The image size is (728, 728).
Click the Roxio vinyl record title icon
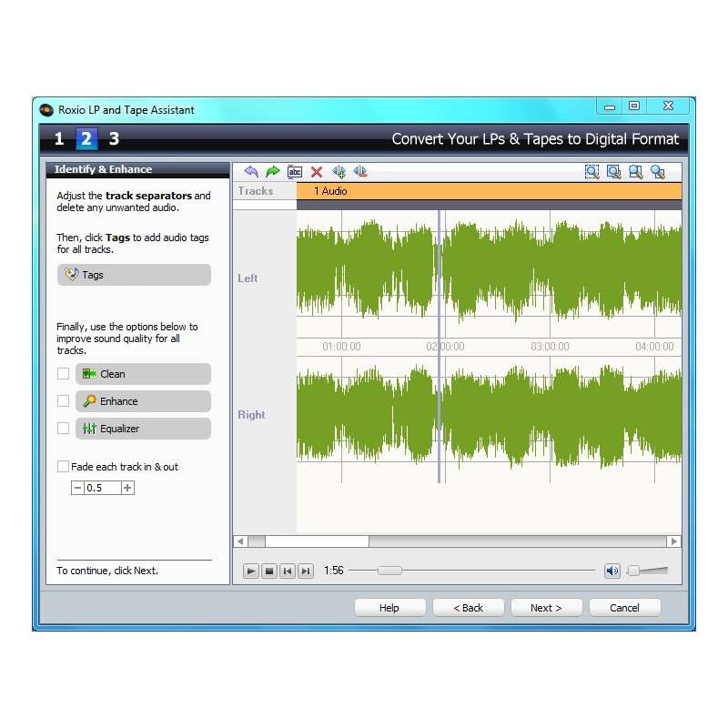coord(46,110)
